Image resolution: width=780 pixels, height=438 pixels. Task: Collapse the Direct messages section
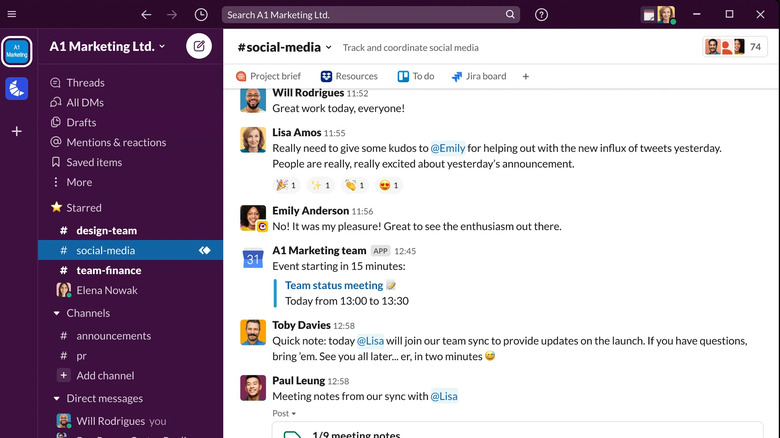[x=56, y=399]
